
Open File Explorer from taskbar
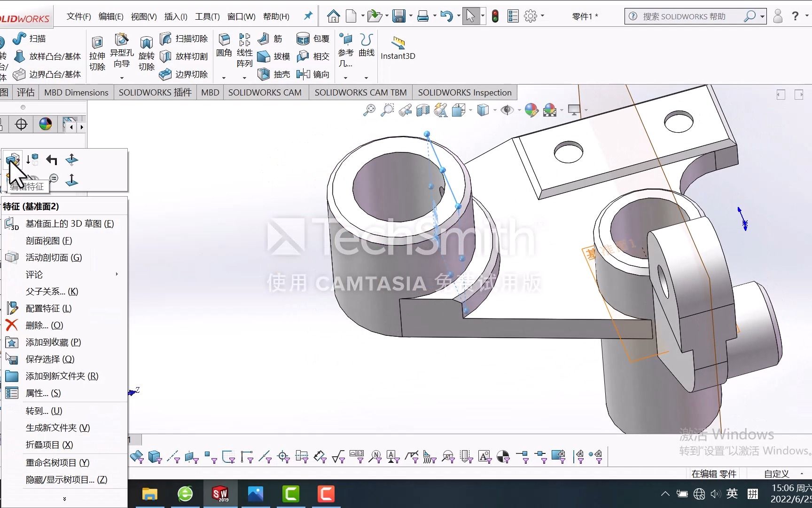[150, 494]
